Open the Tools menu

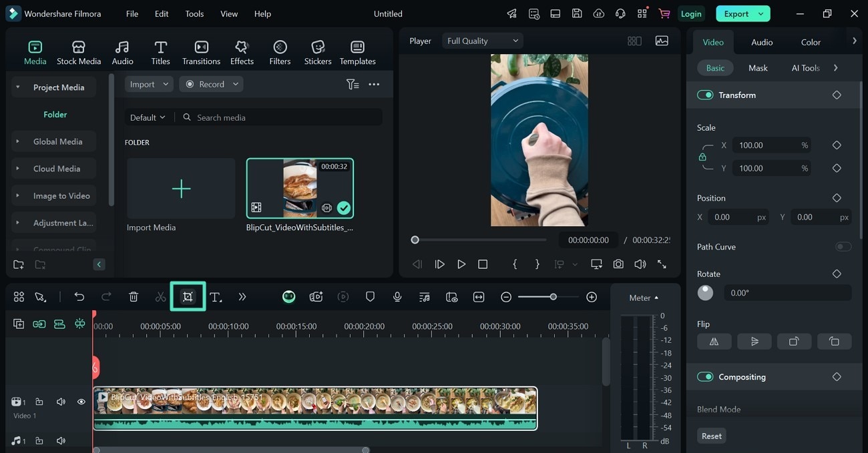pos(194,13)
